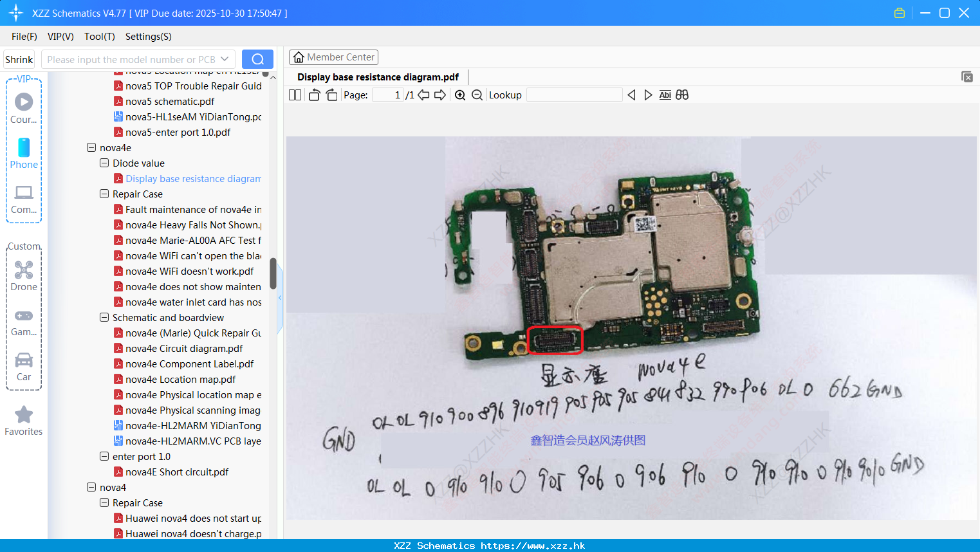Image resolution: width=980 pixels, height=552 pixels.
Task: Go to the previous PDF page
Action: (x=423, y=95)
